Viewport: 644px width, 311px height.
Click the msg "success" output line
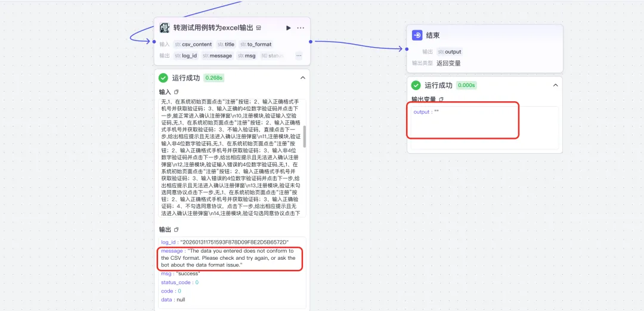pos(180,273)
